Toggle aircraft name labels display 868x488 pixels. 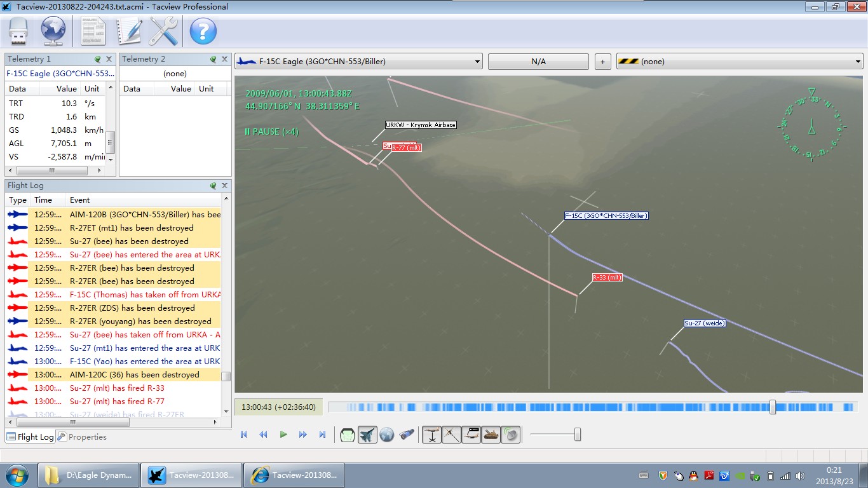point(471,435)
